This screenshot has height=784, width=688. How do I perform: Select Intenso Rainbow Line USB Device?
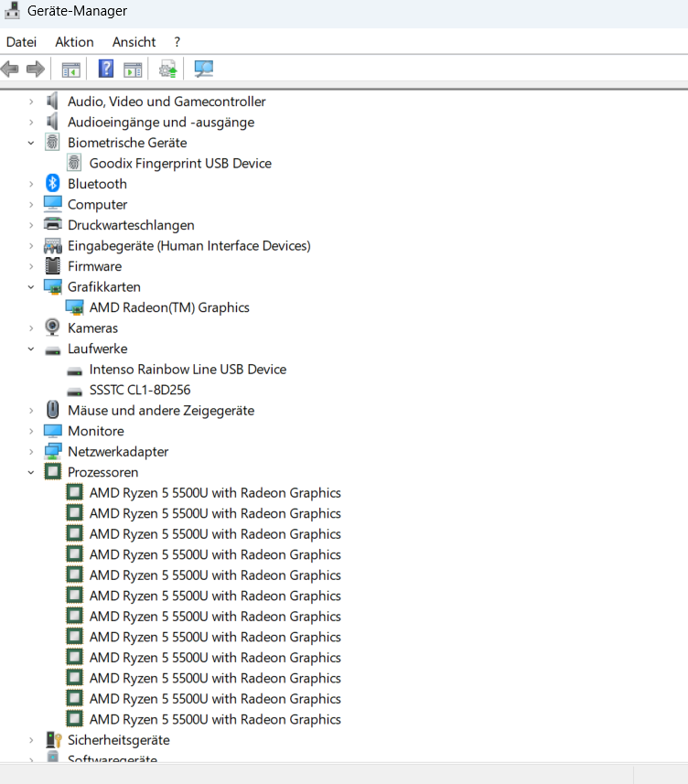click(x=188, y=370)
